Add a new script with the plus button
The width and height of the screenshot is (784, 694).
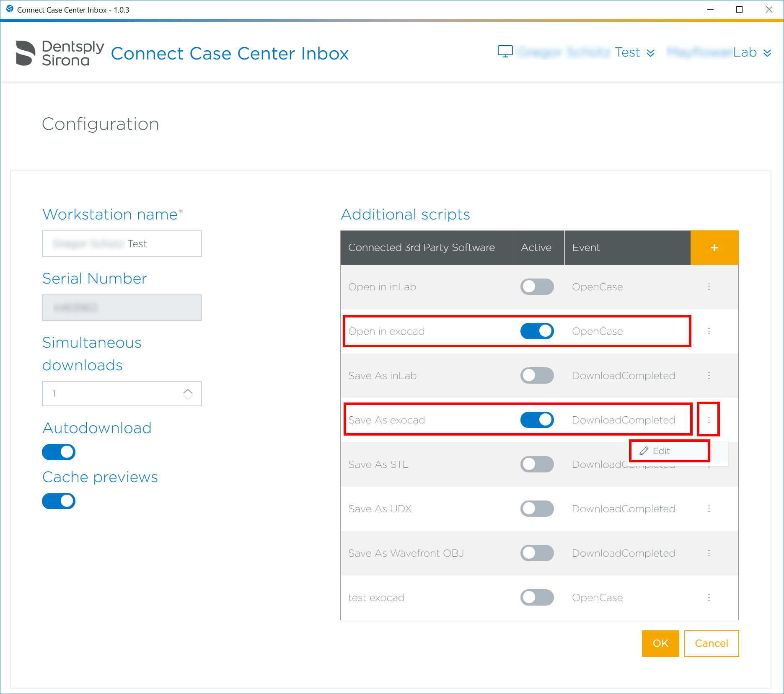coord(714,248)
